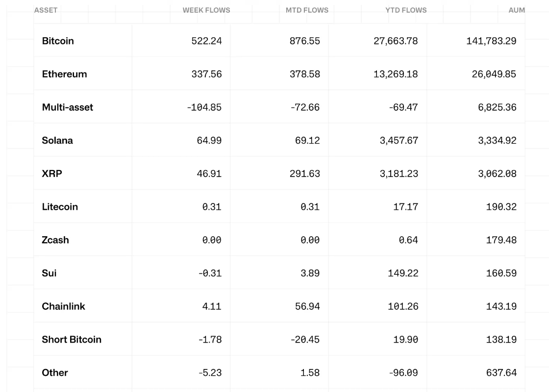This screenshot has width=549, height=392.
Task: Select the Bitcoin row label
Action: 58,41
